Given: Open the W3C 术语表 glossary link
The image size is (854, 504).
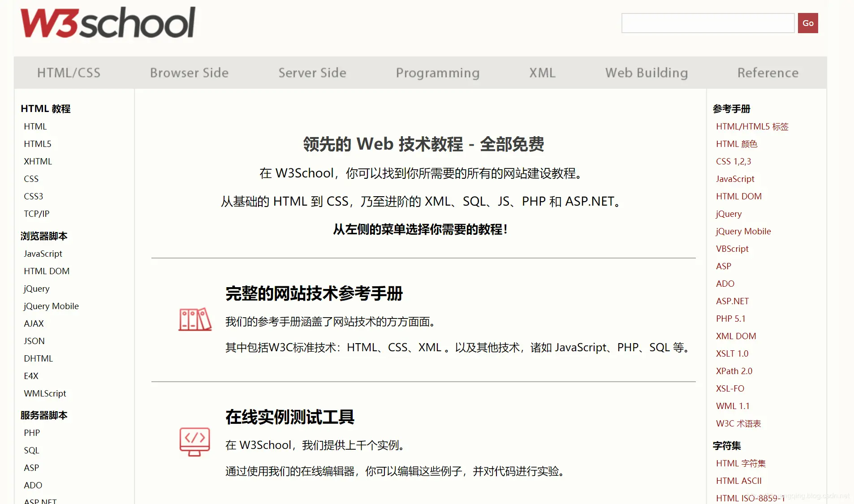Looking at the screenshot, I should tap(738, 423).
